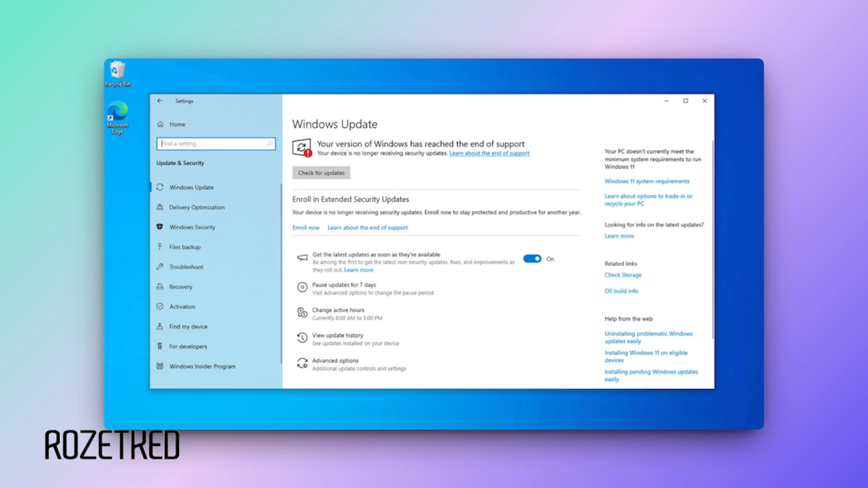Viewport: 868px width, 488px height.
Task: Click the clock icon for active hours
Action: tap(302, 312)
